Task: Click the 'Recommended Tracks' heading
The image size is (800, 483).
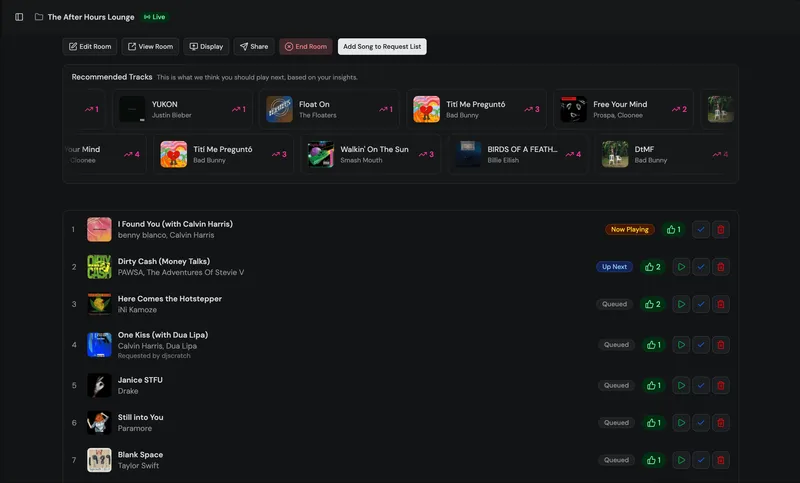Action: [112, 77]
